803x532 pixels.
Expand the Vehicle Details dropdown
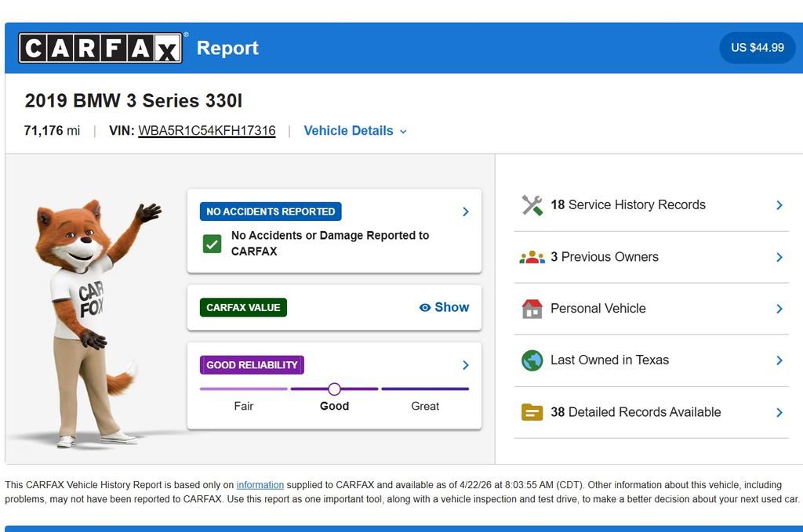(355, 131)
